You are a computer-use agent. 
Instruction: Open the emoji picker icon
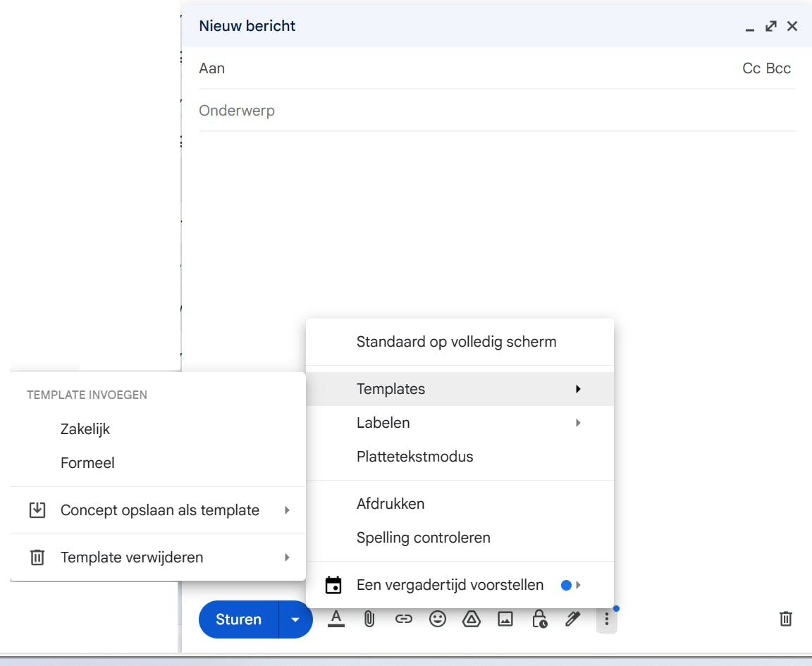(438, 619)
